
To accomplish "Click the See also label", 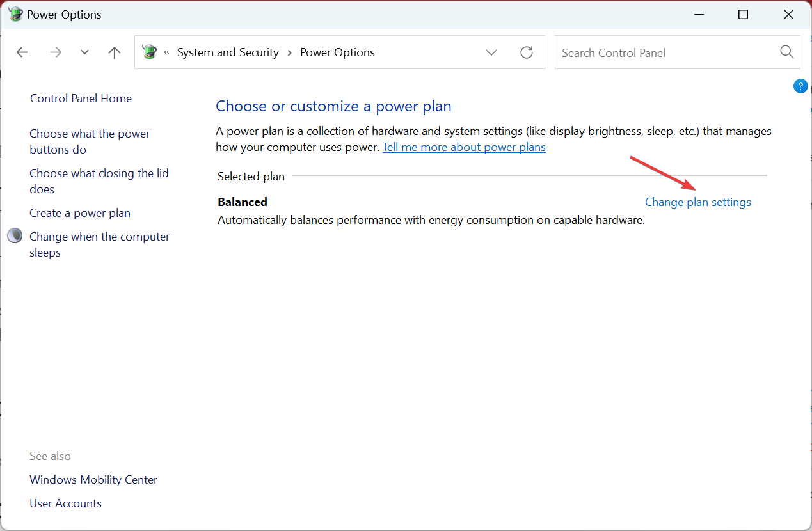I will [50, 456].
